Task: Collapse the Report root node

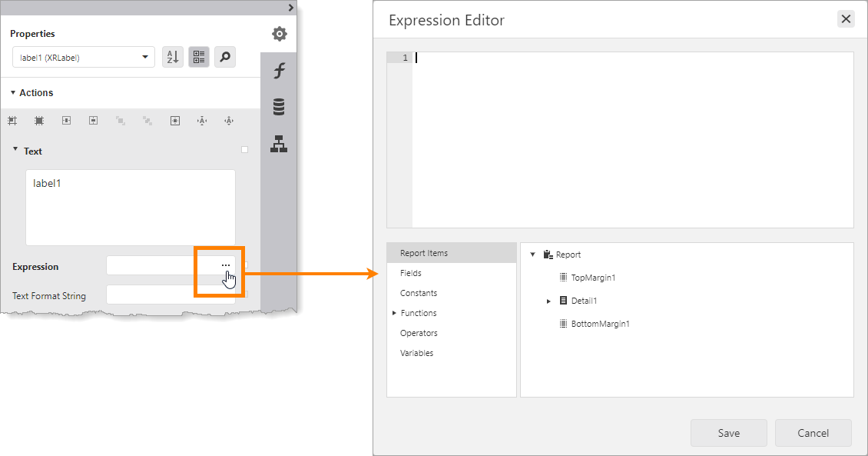Action: (x=532, y=254)
